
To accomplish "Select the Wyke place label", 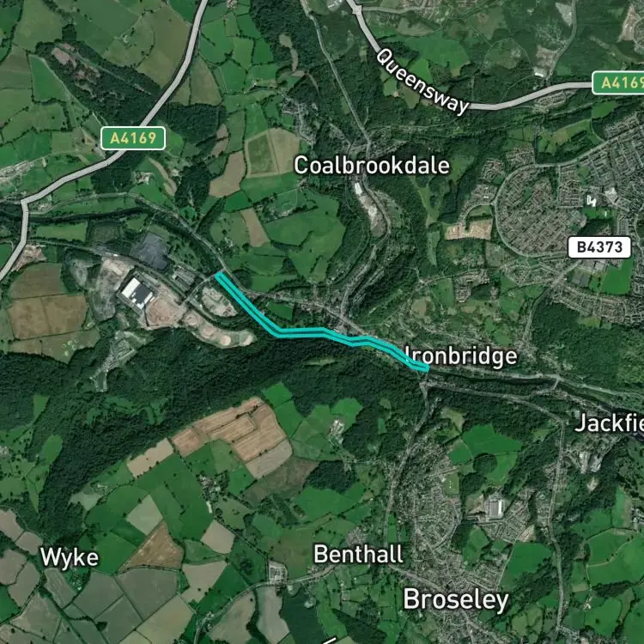I will point(70,558).
